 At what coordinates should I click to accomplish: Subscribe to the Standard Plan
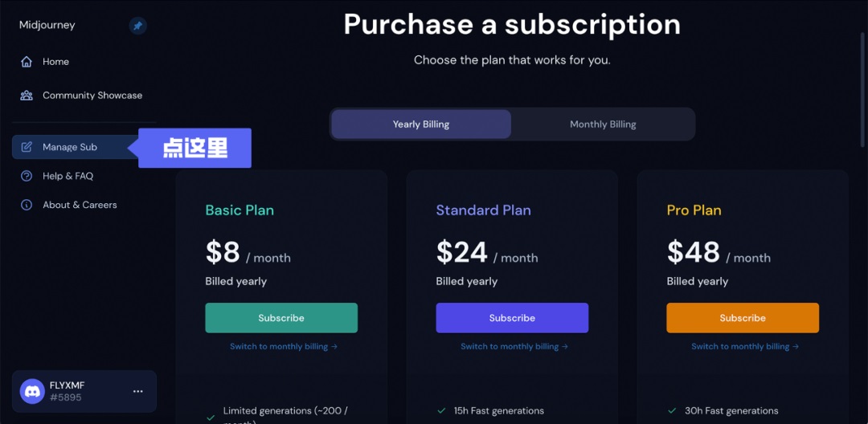(512, 318)
